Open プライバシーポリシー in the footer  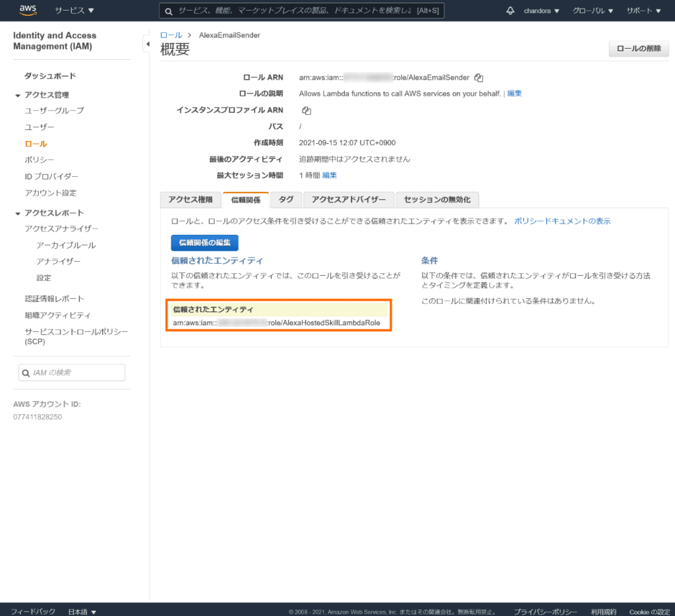click(546, 612)
